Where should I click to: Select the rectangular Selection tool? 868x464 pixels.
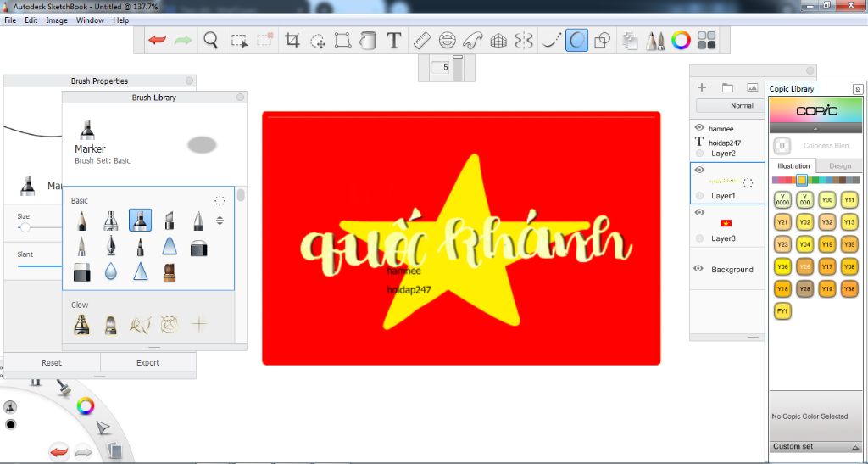(x=239, y=41)
